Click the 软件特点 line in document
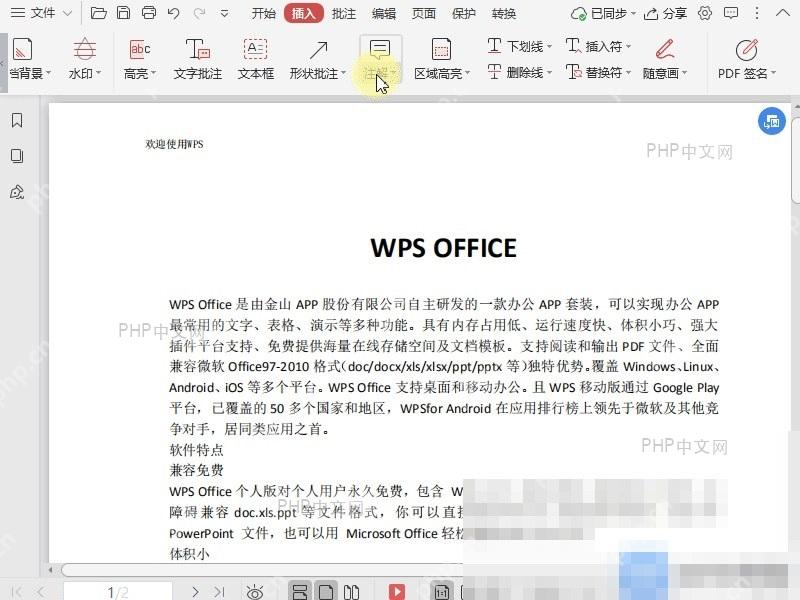Viewport: 800px width, 600px height. click(196, 449)
